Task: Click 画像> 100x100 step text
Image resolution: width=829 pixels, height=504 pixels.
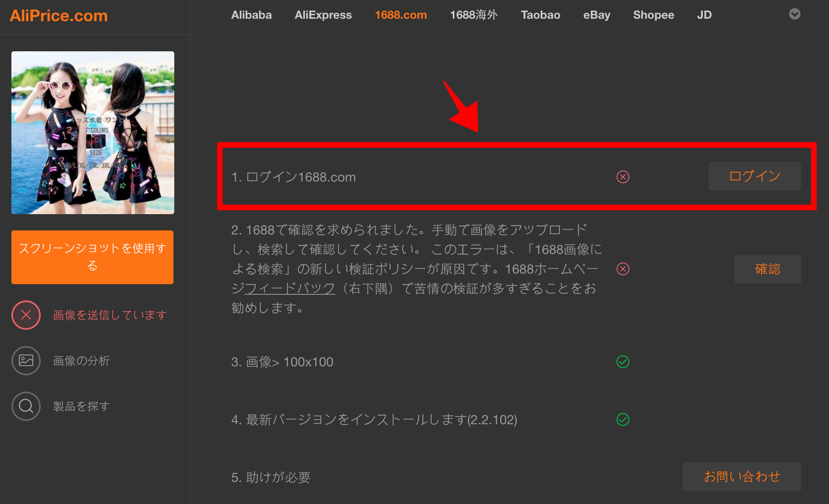Action: point(282,362)
